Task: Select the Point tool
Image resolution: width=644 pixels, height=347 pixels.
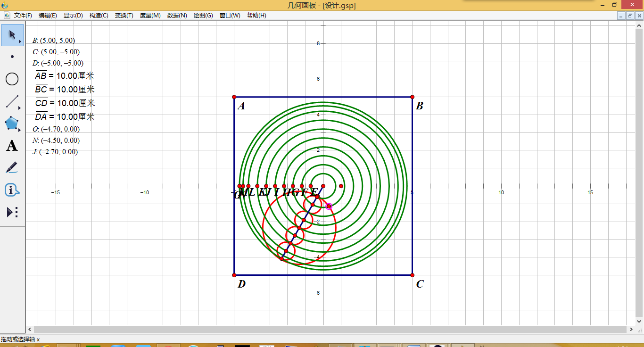Action: [12, 57]
